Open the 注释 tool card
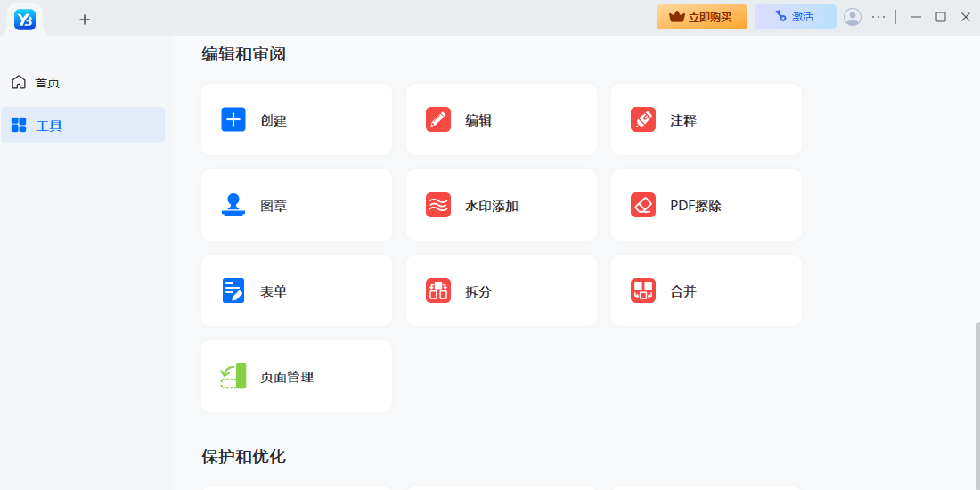 click(x=706, y=119)
